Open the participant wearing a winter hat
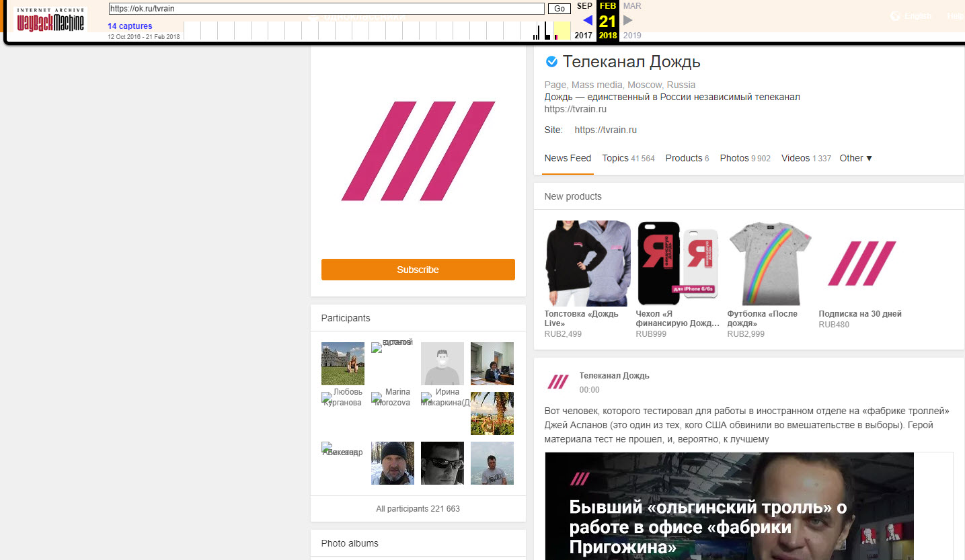The height and width of the screenshot is (560, 965). pos(393,463)
